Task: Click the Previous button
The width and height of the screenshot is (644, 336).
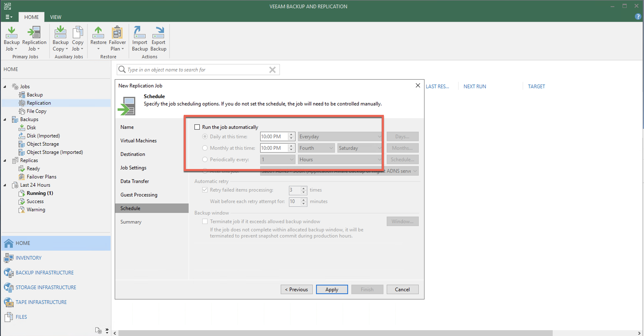Action: 296,289
